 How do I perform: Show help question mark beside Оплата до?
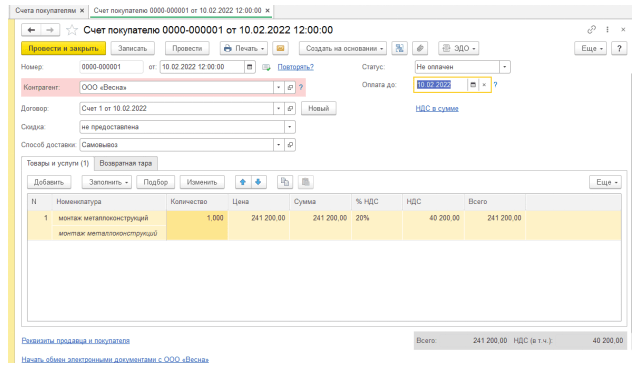coord(496,85)
